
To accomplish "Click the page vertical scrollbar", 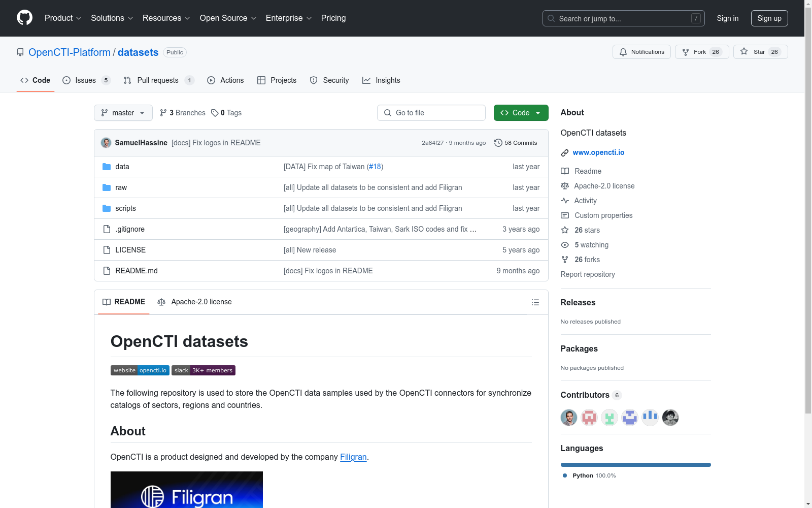I will [808, 209].
